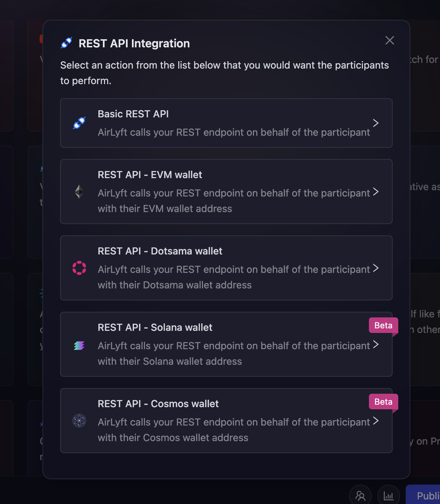Click the Ethereum icon for EVM wallet
This screenshot has width=440, height=504.
pyautogui.click(x=79, y=192)
